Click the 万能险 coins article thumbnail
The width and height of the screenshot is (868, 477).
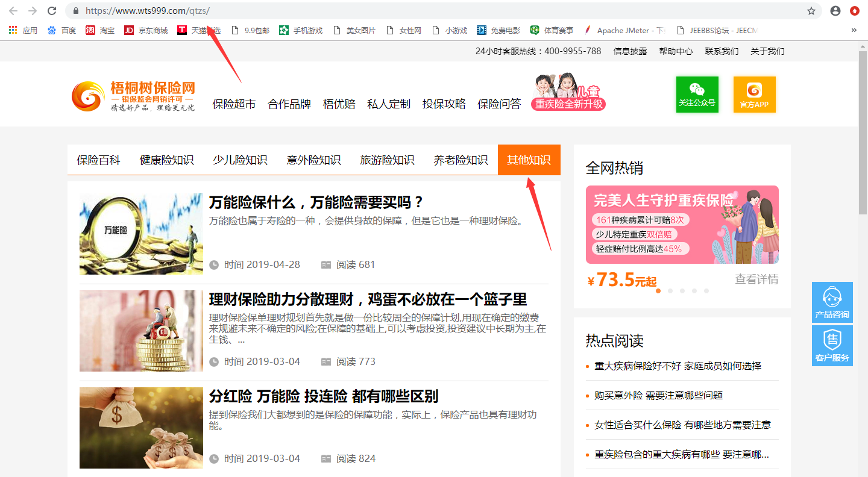[x=141, y=234]
